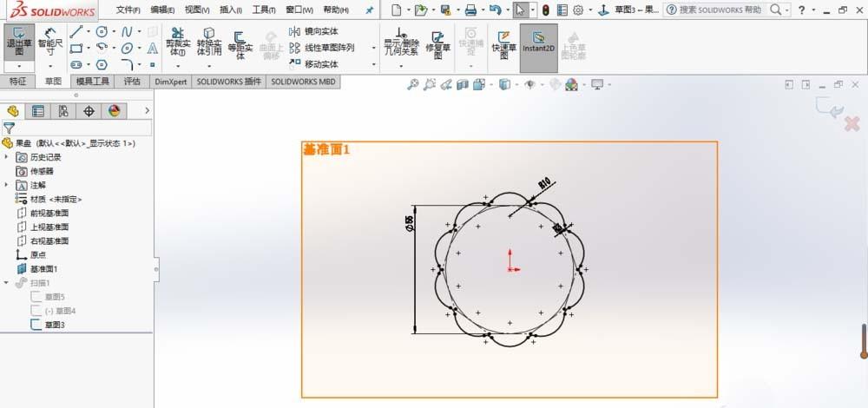Screen dimensions: 868x408
Task: Select the Spline sketch tool
Action: [127, 31]
